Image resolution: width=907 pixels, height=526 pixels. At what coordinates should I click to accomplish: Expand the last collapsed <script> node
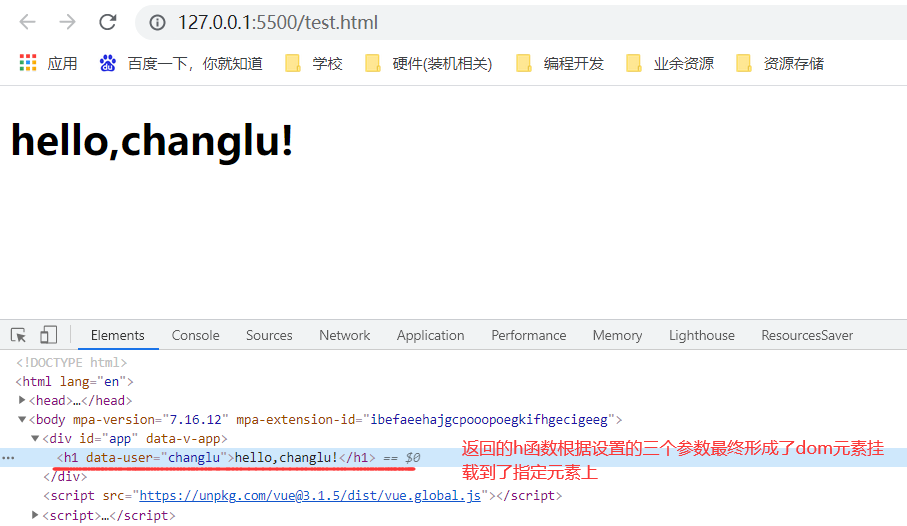tap(35, 514)
